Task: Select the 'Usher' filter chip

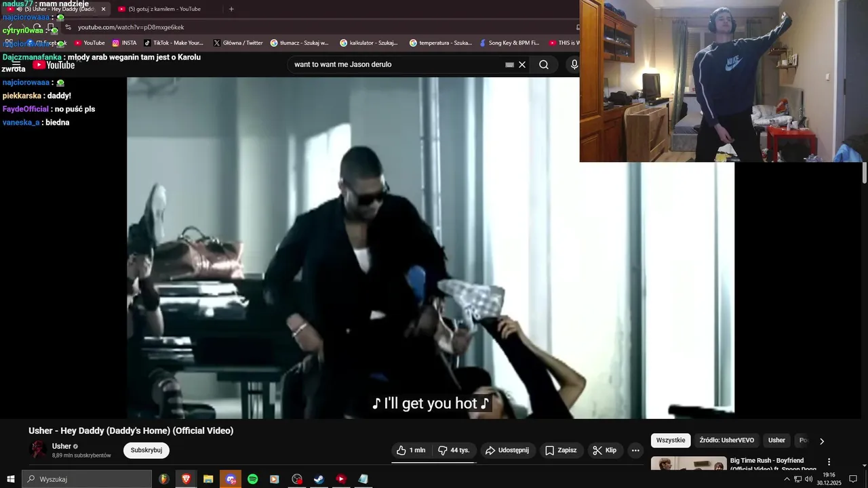Action: click(776, 441)
